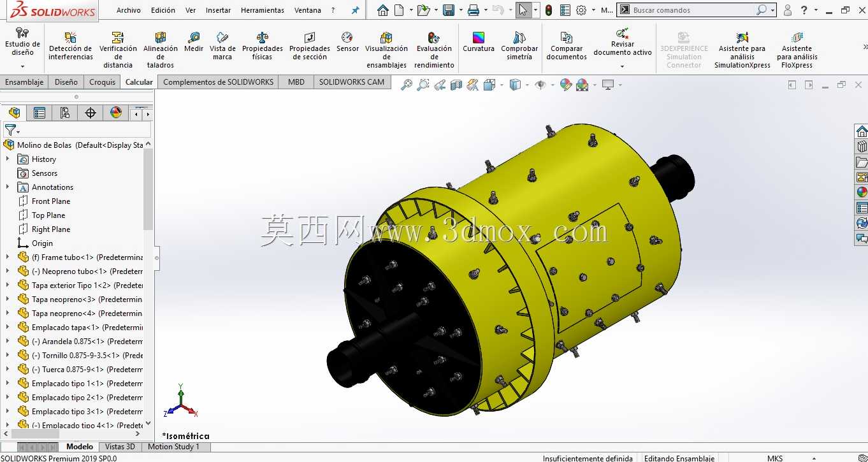Select the Medir measure tool
The width and height of the screenshot is (868, 462).
(x=194, y=42)
